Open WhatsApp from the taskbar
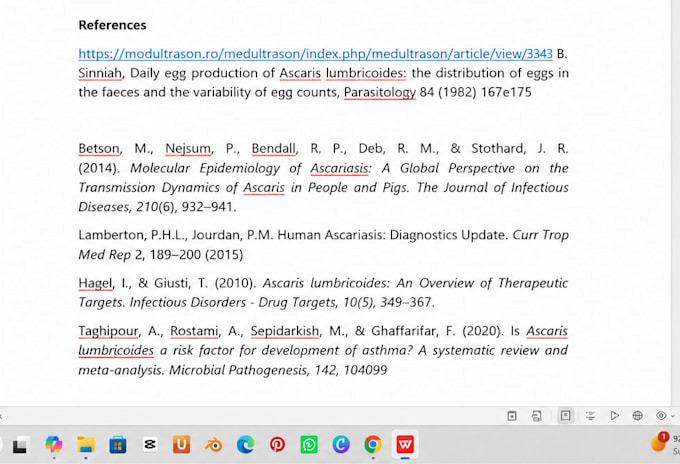 (309, 444)
